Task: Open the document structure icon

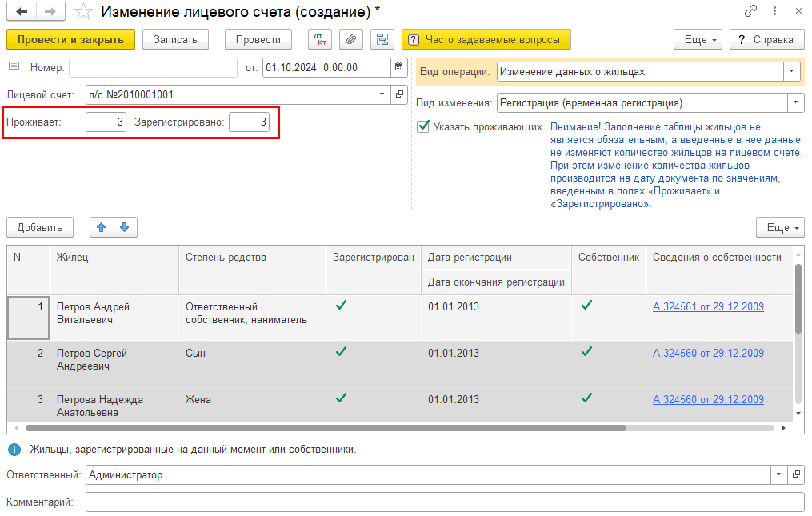Action: click(x=382, y=39)
